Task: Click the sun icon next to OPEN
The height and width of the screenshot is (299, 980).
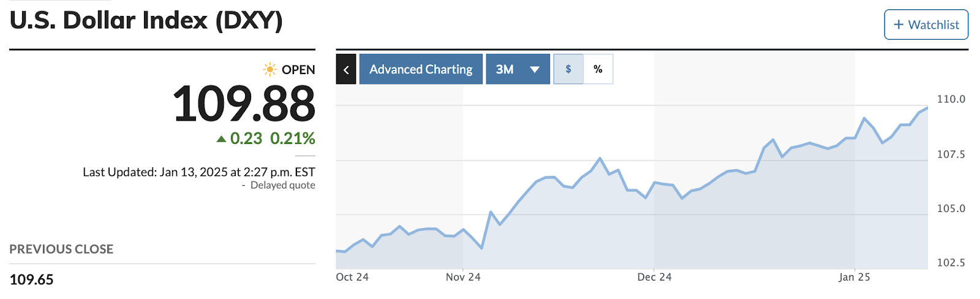Action: (269, 69)
